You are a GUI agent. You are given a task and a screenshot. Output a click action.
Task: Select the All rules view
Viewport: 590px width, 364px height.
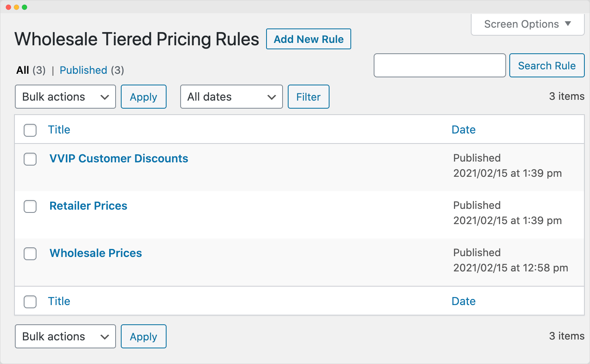click(22, 70)
